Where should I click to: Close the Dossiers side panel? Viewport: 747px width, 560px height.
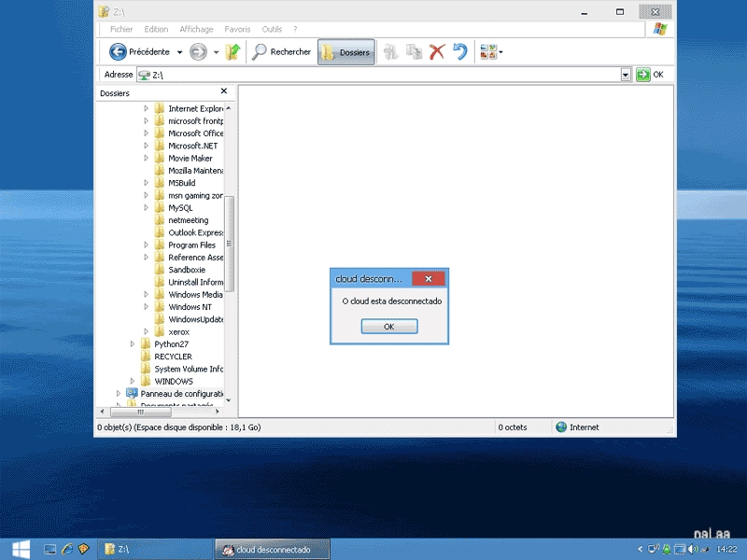tap(224, 91)
